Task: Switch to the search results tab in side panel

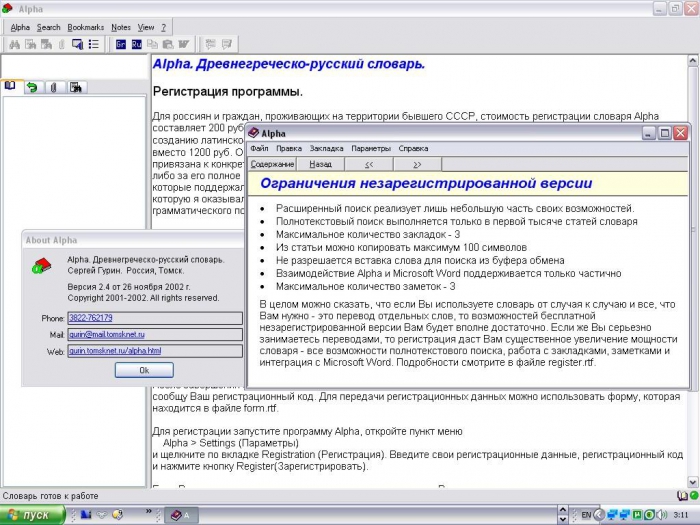Action: 75,87
